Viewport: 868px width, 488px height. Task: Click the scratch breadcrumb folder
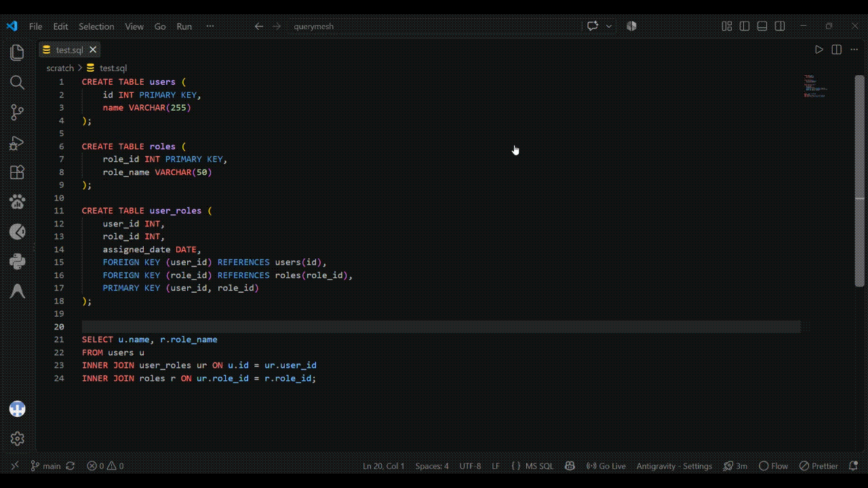60,68
